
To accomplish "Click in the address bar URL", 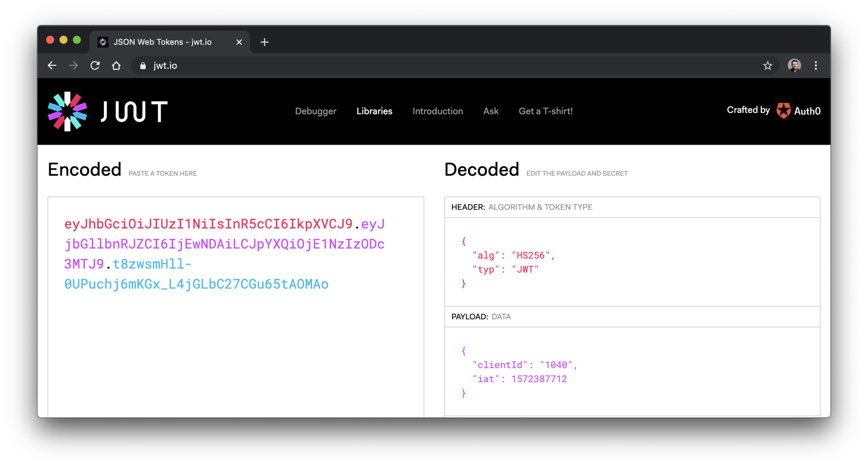I will pyautogui.click(x=165, y=66).
